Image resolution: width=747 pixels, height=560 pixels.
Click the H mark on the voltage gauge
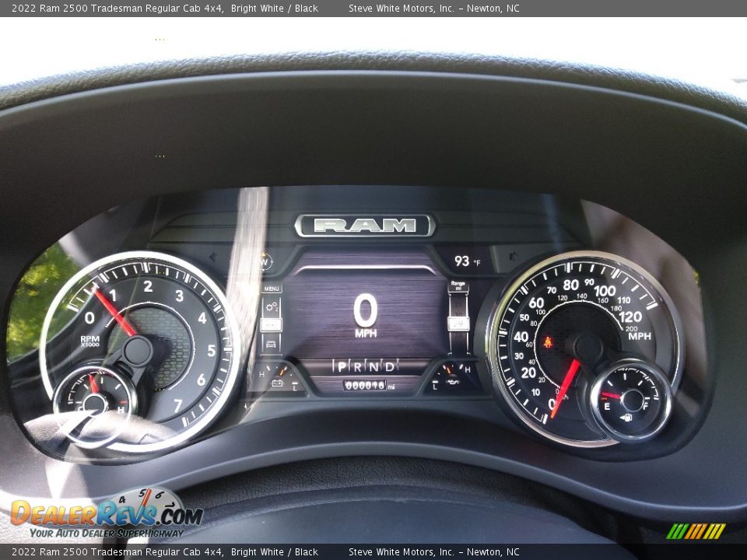(x=261, y=374)
